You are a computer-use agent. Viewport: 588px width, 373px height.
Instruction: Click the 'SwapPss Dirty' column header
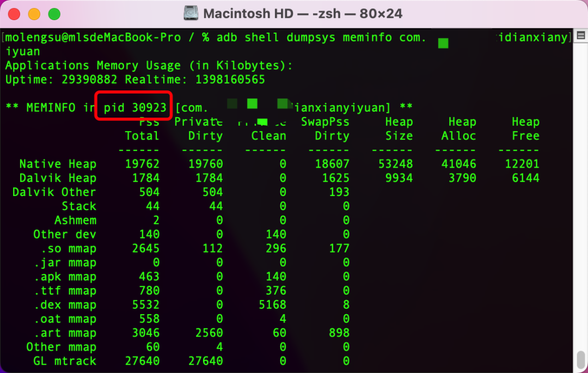325,129
